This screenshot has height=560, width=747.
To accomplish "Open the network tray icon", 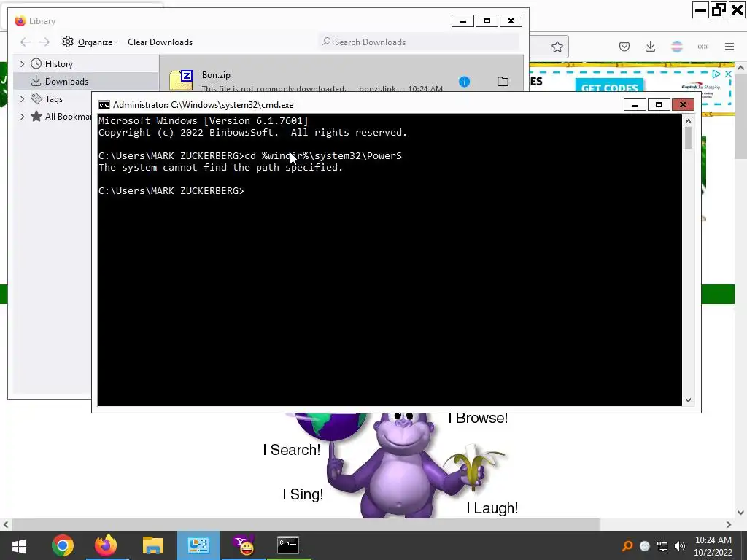I will point(662,546).
